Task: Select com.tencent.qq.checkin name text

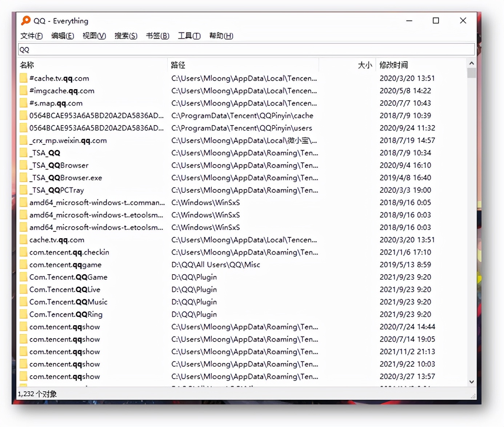Action: point(69,252)
